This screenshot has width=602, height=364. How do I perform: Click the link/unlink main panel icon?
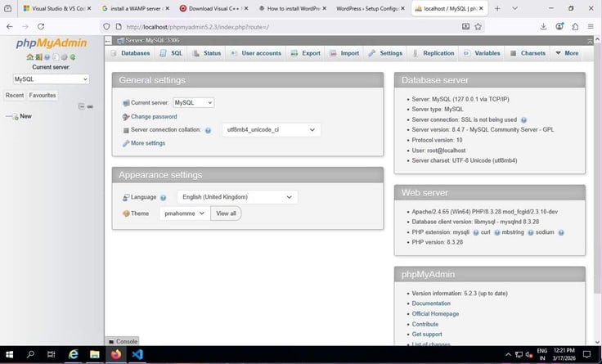click(x=90, y=106)
